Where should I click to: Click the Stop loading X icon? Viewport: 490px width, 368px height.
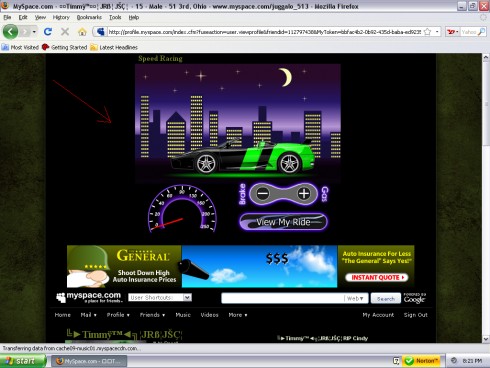[x=65, y=32]
